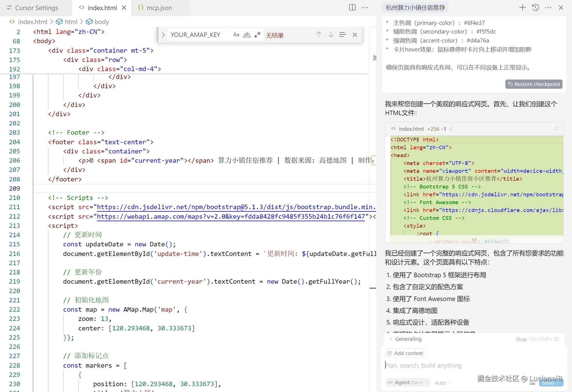Screen dimensions: 572x392
Task: Click Restore checkpoint button
Action: pyautogui.click(x=534, y=84)
